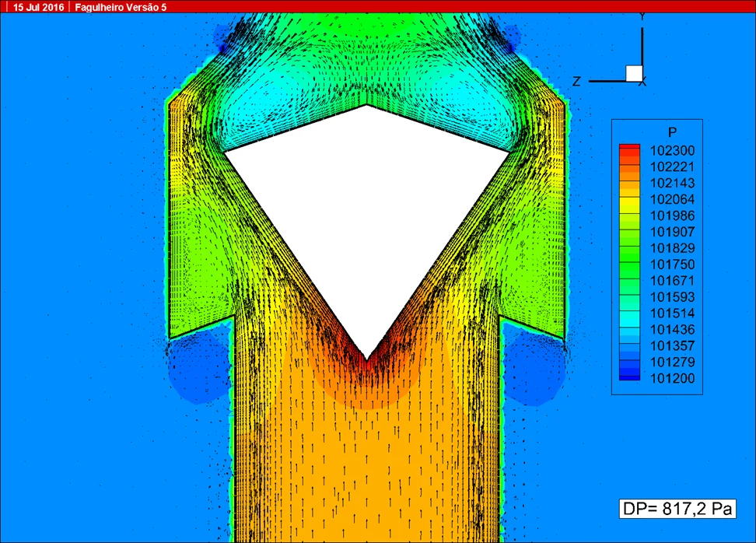The image size is (756, 543).
Task: Select the 101357 legend value label
Action: tap(672, 345)
